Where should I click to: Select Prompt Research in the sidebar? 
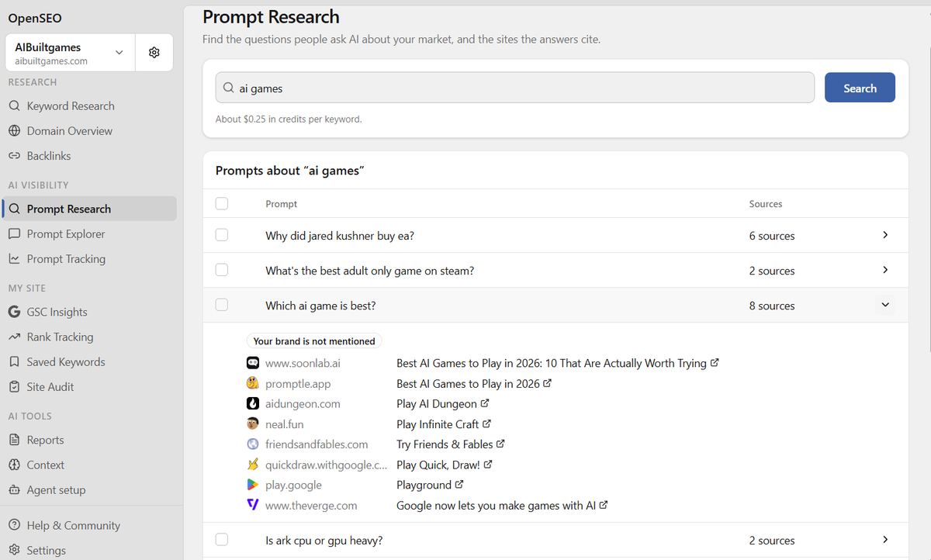click(x=89, y=209)
